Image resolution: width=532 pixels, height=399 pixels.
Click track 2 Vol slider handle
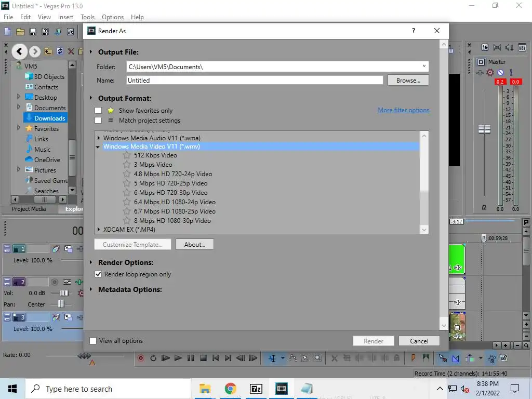[x=64, y=293]
